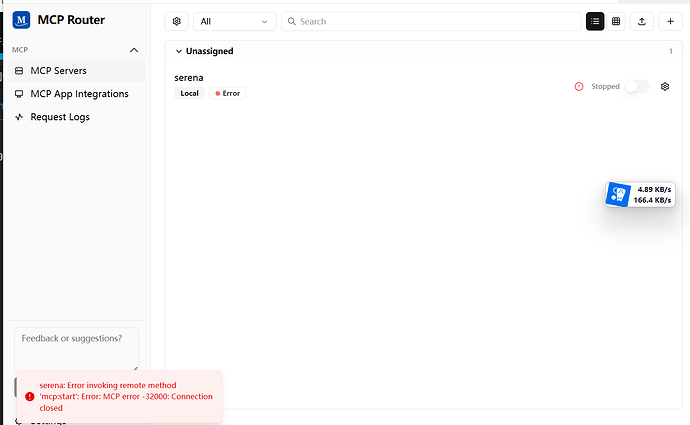Switch to grid view
The image size is (690, 425).
point(616,21)
